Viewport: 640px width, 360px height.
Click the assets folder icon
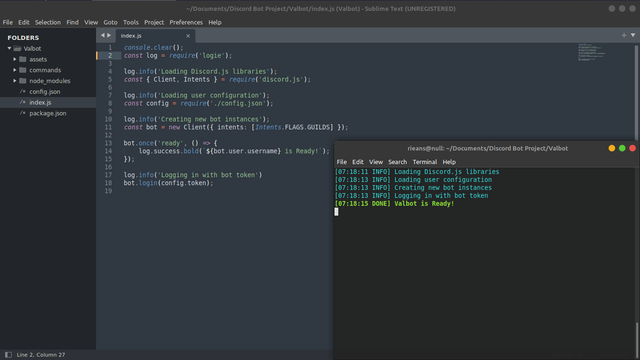[23, 59]
